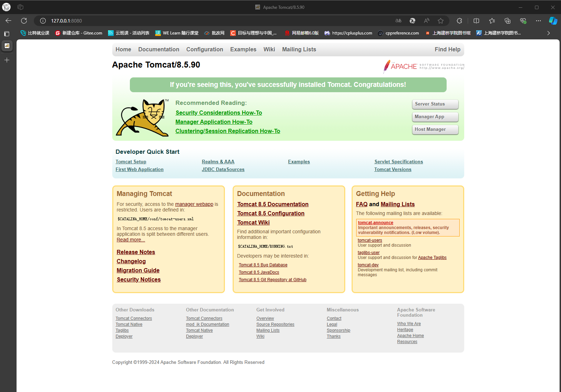Reload the page with refresh icon
Image resolution: width=561 pixels, height=392 pixels.
pyautogui.click(x=24, y=21)
